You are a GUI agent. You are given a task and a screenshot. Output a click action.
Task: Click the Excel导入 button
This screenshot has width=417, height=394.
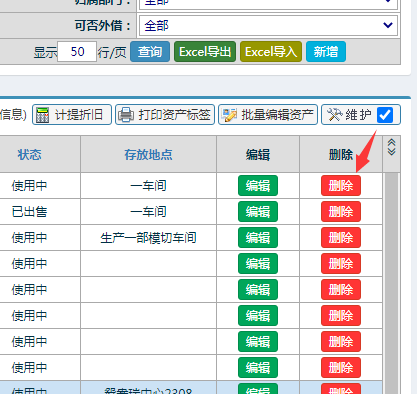click(271, 52)
